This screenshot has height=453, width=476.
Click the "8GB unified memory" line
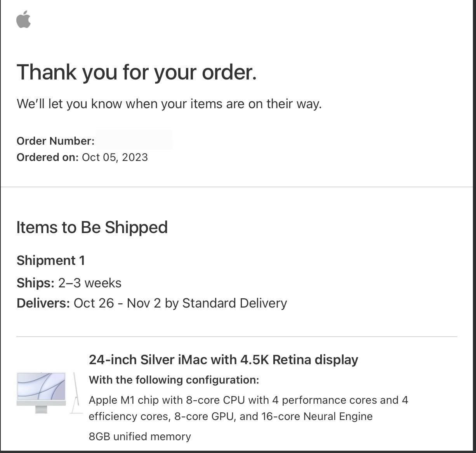pos(140,436)
